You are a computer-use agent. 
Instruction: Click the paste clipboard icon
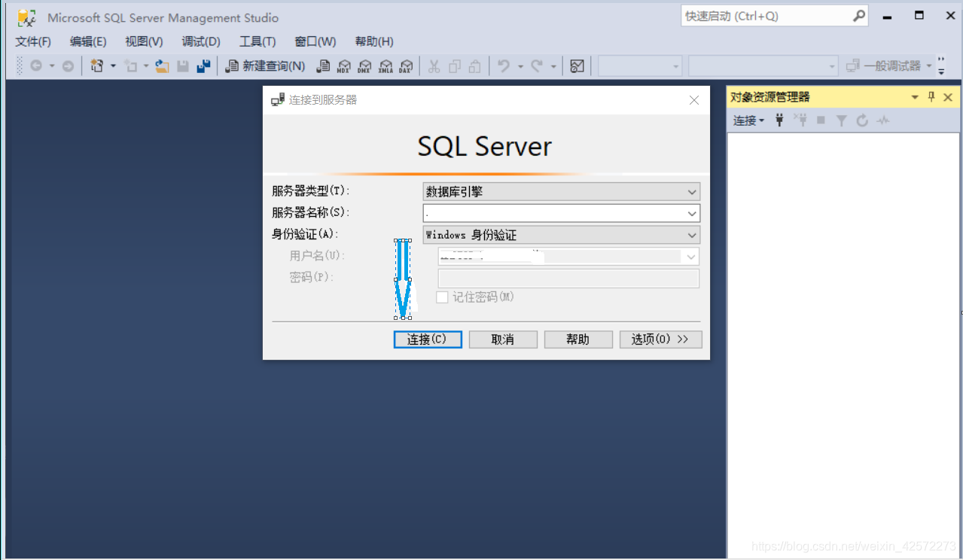click(x=474, y=66)
